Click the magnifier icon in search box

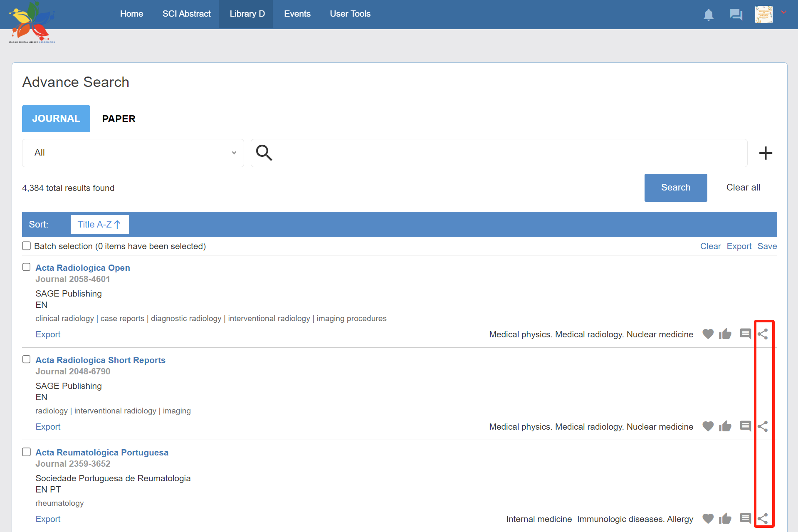tap(264, 153)
